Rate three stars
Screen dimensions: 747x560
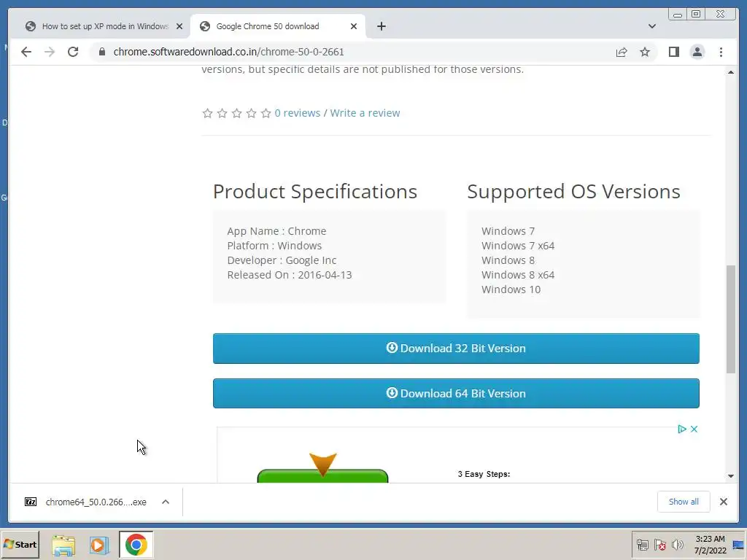237,113
